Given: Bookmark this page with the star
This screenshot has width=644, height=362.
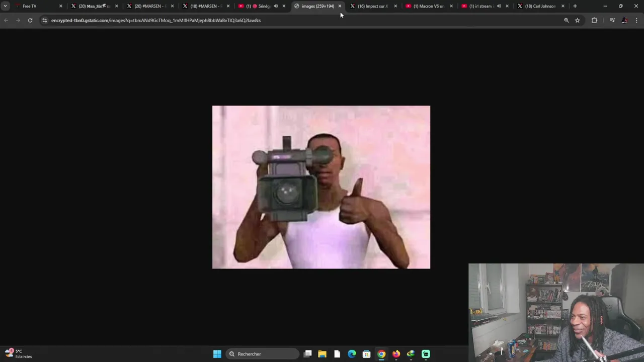Looking at the screenshot, I should click(578, 20).
